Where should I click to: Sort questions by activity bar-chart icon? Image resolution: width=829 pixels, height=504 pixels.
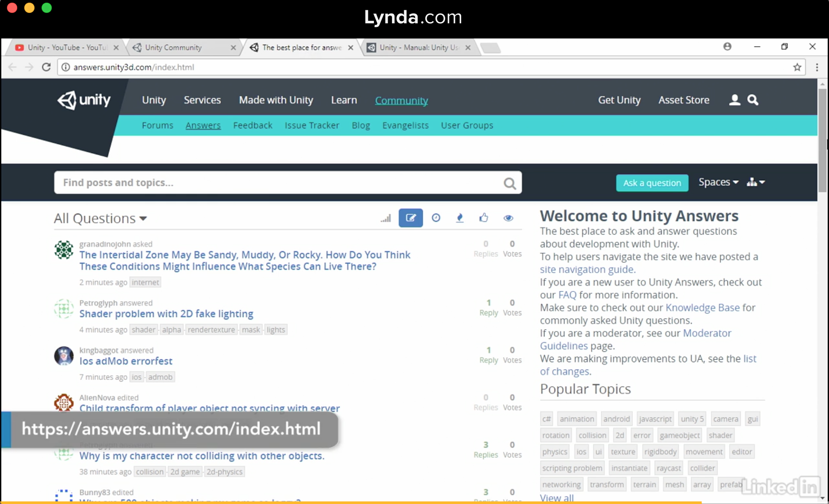pos(386,218)
